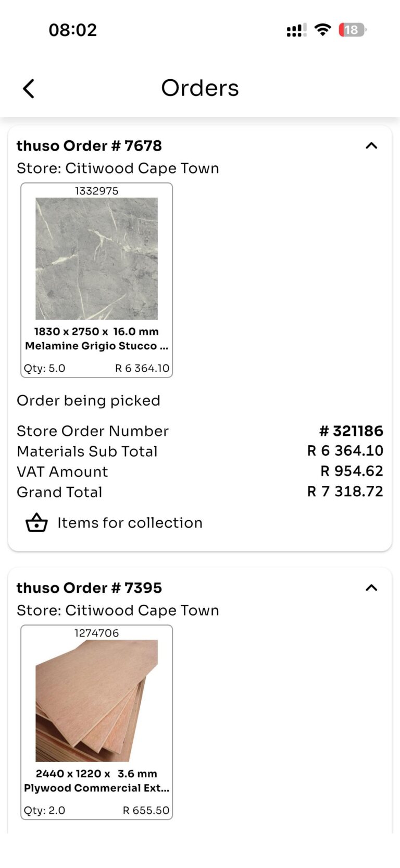
Task: Select thuso Order # 7678 heading
Action: 89,146
